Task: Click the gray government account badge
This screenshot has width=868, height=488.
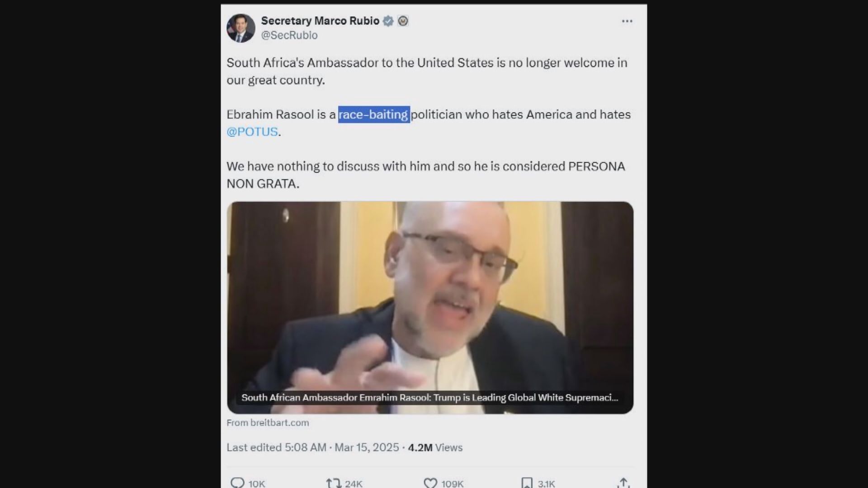Action: pyautogui.click(x=403, y=21)
